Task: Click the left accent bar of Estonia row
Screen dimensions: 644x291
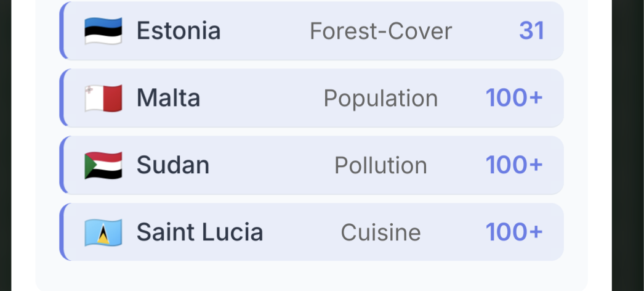Action: click(x=62, y=31)
